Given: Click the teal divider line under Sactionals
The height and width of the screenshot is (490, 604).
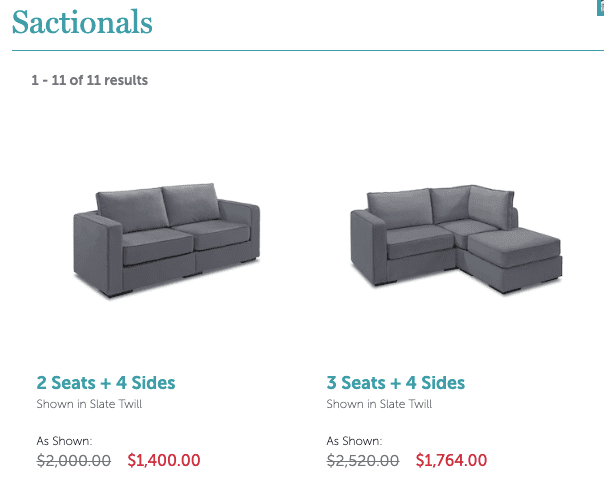Looking at the screenshot, I should tap(308, 50).
